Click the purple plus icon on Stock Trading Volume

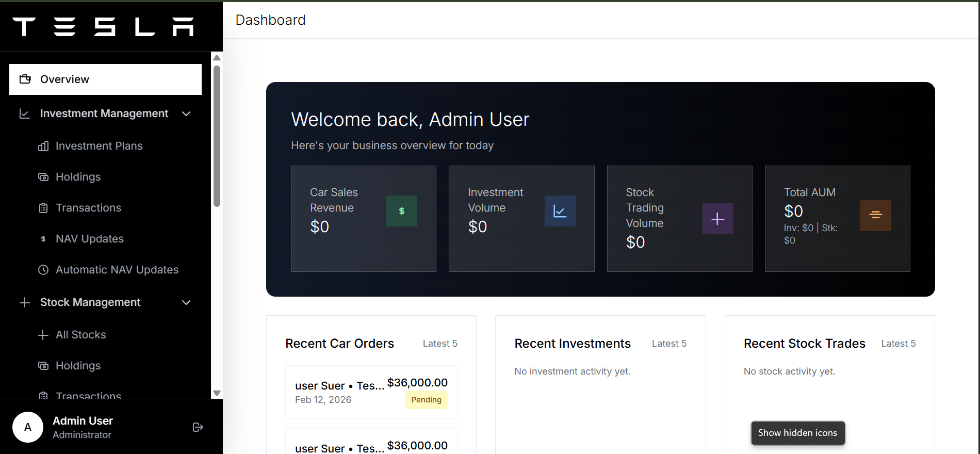click(x=718, y=219)
